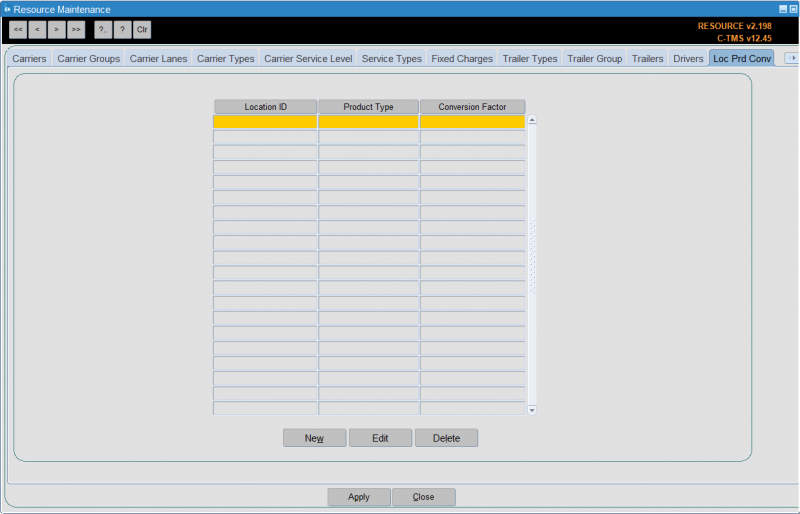Image resolution: width=800 pixels, height=514 pixels.
Task: Click the Location ID column header
Action: pyautogui.click(x=265, y=107)
